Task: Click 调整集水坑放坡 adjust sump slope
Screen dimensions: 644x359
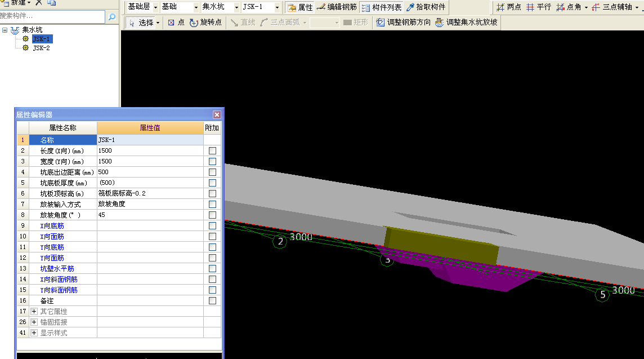Action: [466, 23]
